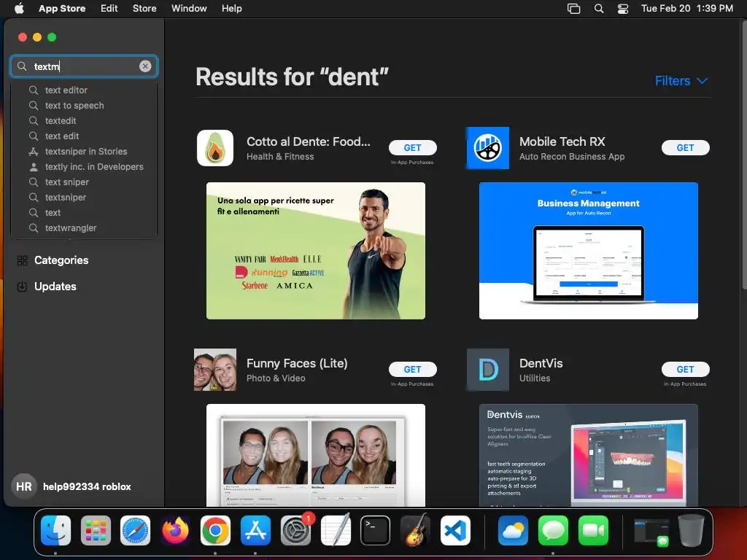
Task: Open the Trash in the dock
Action: (x=692, y=531)
